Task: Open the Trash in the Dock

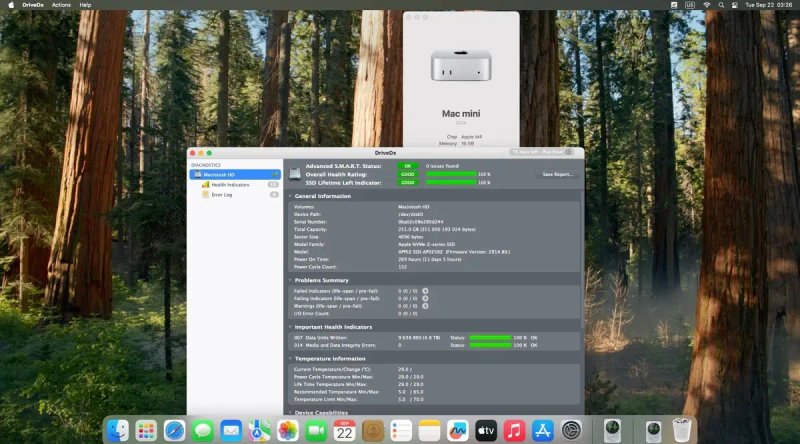Action: pyautogui.click(x=682, y=431)
